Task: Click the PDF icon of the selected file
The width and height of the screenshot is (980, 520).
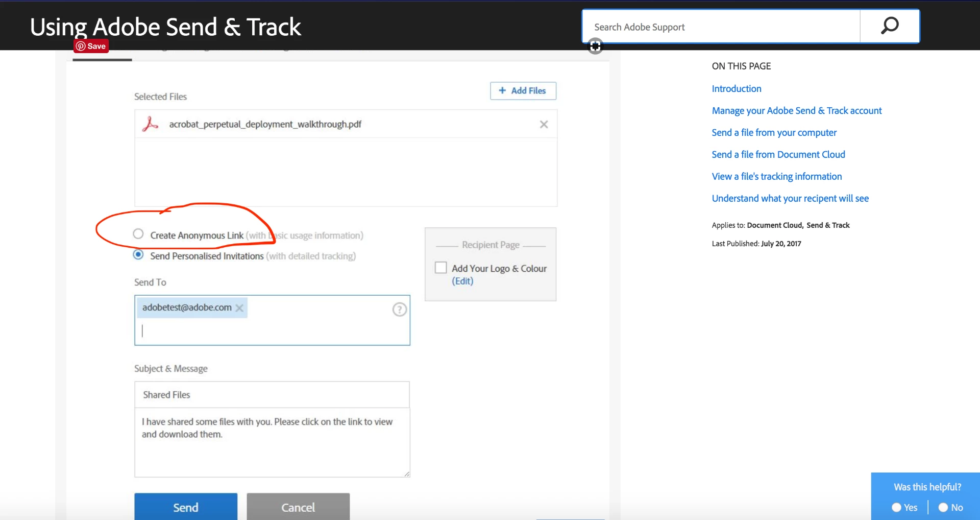Action: 150,124
